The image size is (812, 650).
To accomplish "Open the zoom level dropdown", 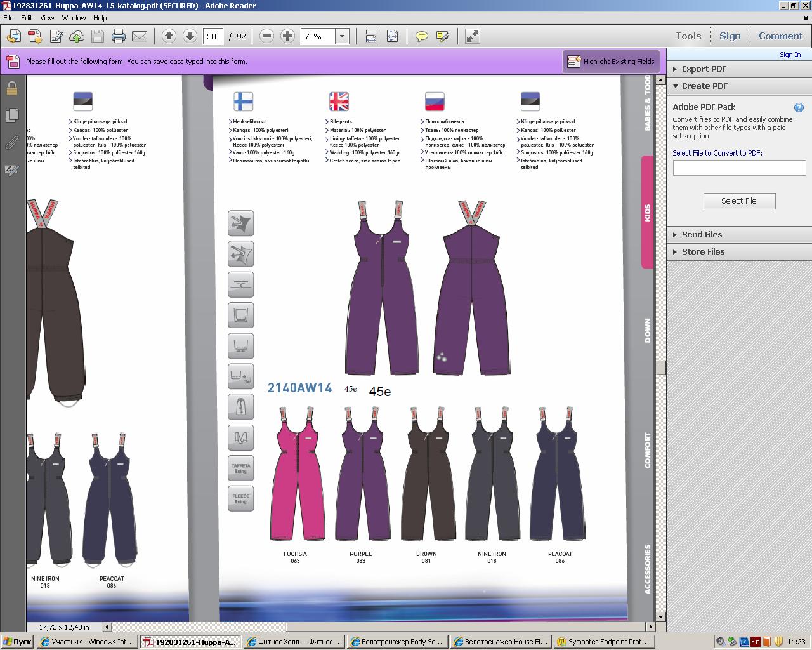I will (x=342, y=36).
